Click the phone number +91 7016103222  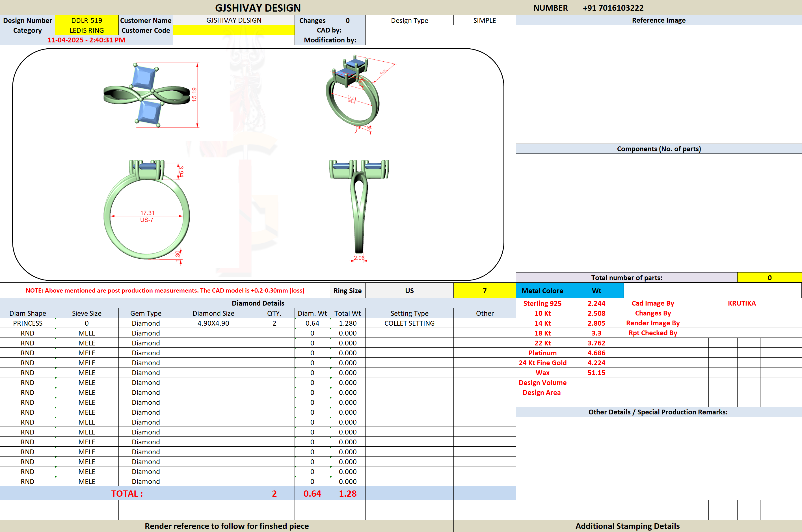tap(613, 8)
